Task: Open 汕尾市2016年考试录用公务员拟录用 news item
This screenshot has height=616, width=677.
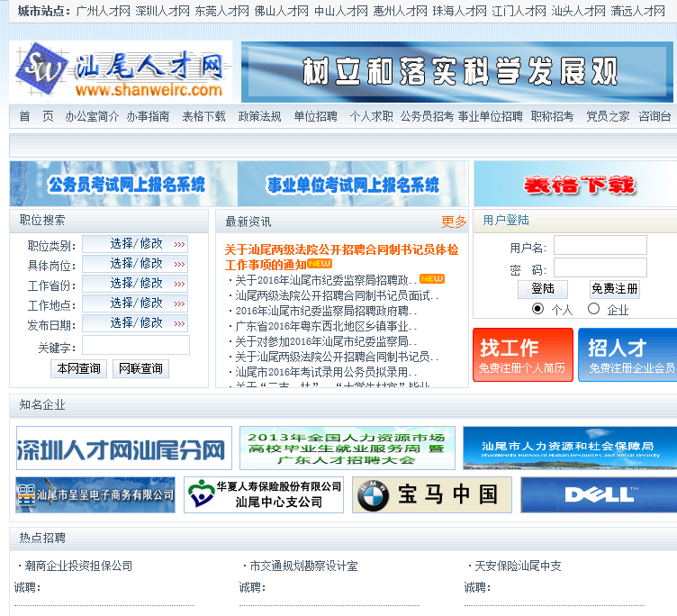Action: coord(326,372)
